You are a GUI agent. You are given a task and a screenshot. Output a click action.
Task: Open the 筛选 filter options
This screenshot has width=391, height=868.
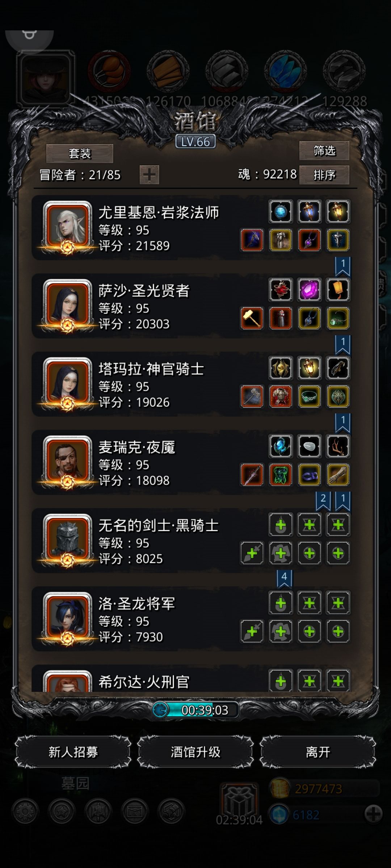324,151
